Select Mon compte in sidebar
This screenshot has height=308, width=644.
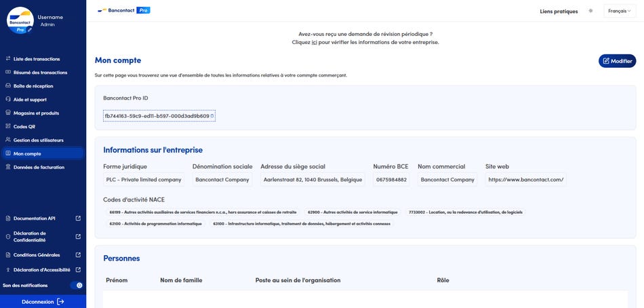[x=43, y=154]
